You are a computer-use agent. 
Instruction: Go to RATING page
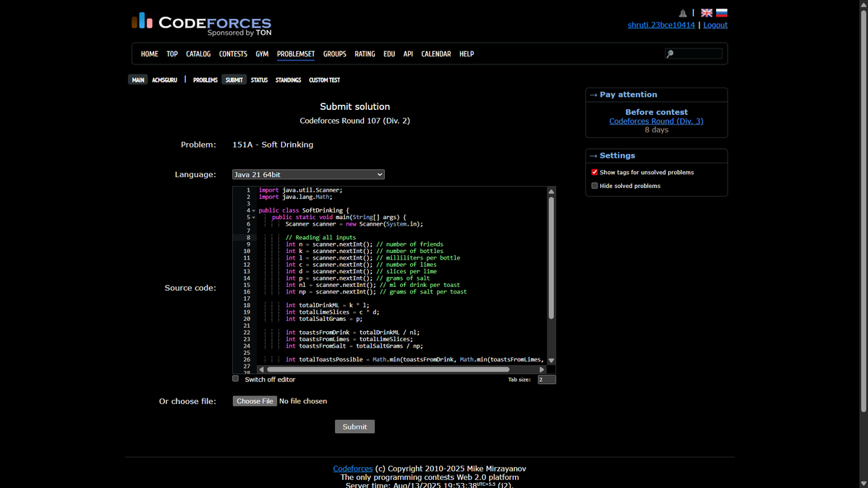pos(365,53)
